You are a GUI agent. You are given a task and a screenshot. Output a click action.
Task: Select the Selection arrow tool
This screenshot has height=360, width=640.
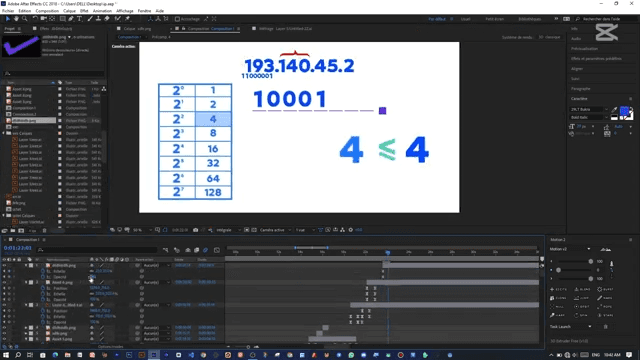pyautogui.click(x=8, y=19)
